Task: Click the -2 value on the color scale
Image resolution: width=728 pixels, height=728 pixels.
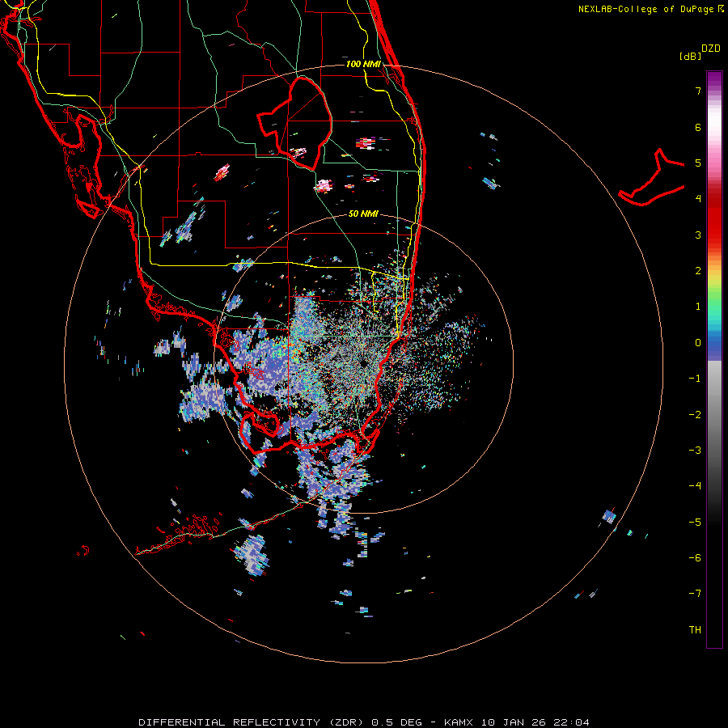Action: [695, 415]
